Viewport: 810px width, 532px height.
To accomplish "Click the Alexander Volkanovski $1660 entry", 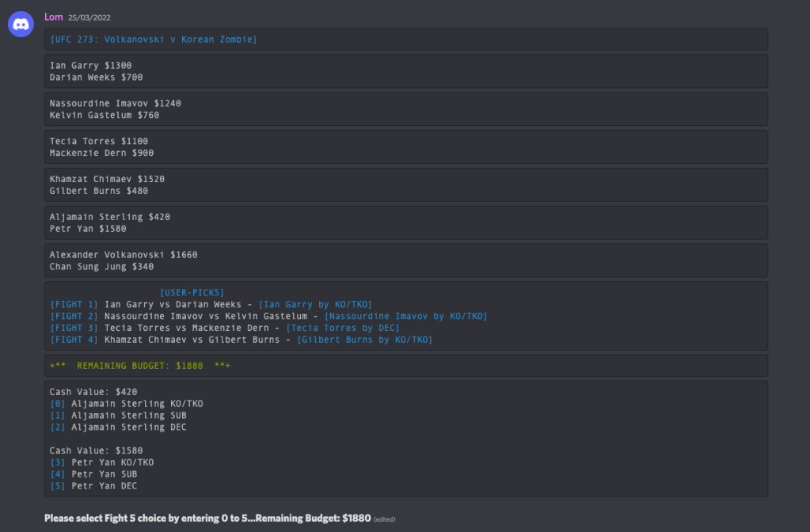I will (124, 255).
